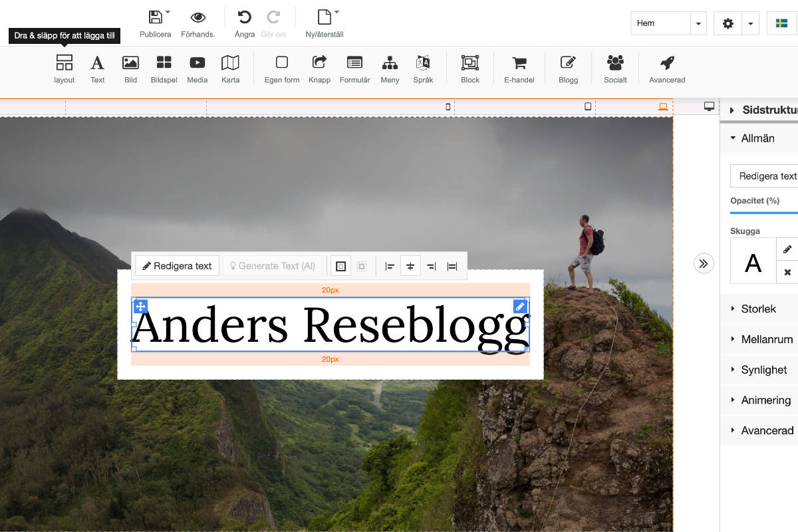Click the Redigera text button in side panel

[x=764, y=176]
